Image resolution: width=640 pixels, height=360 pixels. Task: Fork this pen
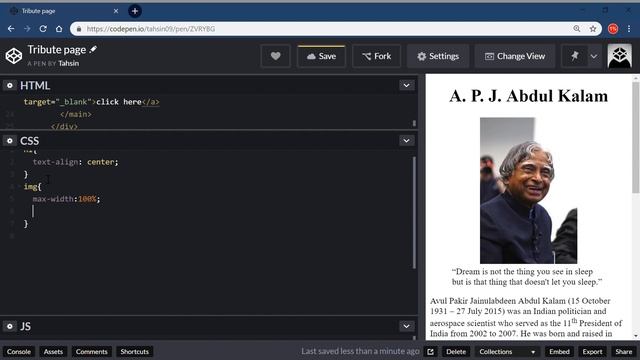click(376, 56)
